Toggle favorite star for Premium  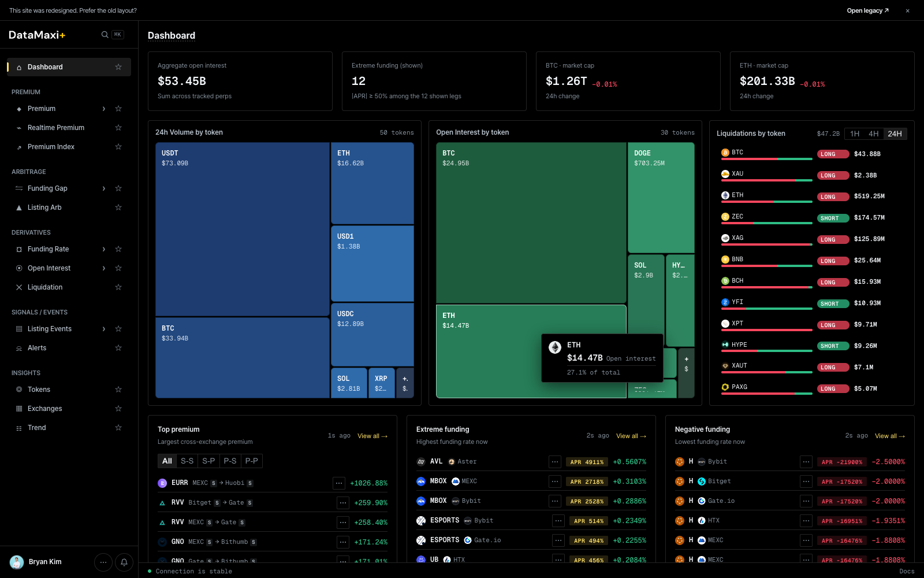tap(118, 109)
